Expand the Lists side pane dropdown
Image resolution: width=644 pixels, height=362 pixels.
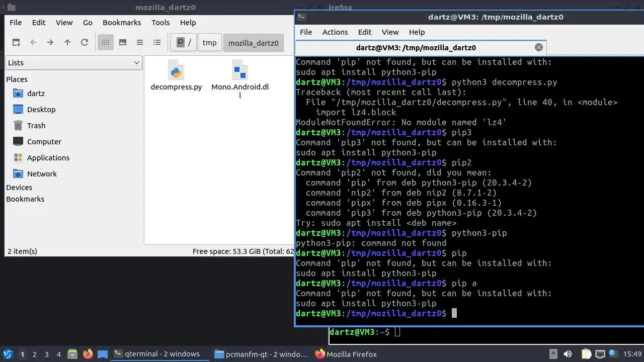[x=74, y=63]
